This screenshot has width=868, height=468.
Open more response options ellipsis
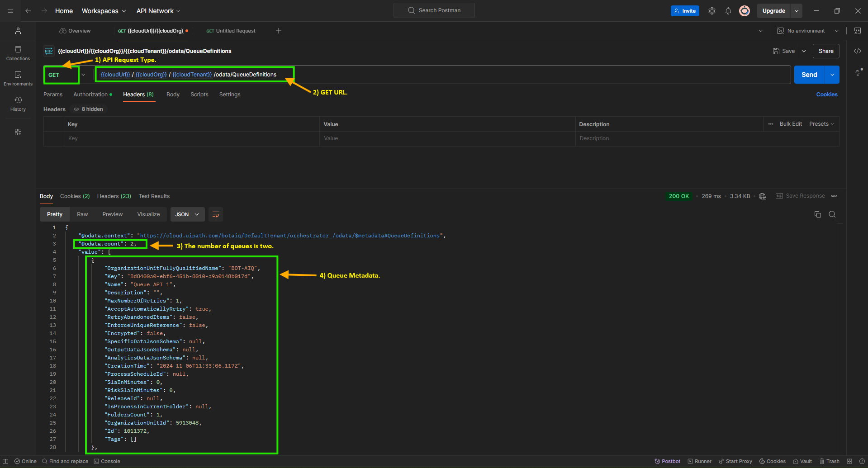(x=834, y=196)
